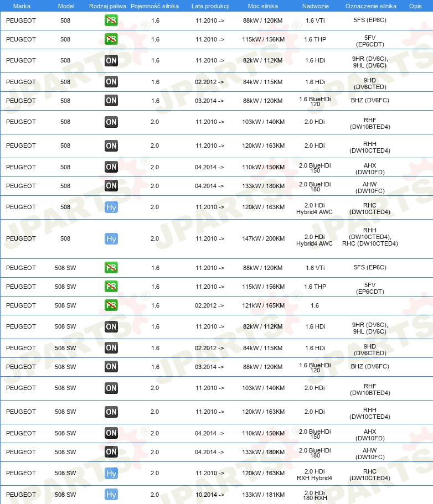Click date 02.2012 -> in 121kW row
The image size is (433, 504).
[x=209, y=305]
